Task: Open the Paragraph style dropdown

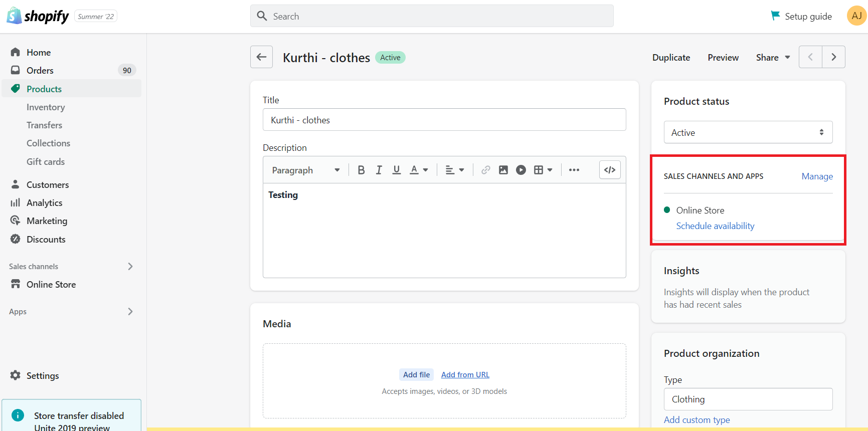Action: pos(305,170)
